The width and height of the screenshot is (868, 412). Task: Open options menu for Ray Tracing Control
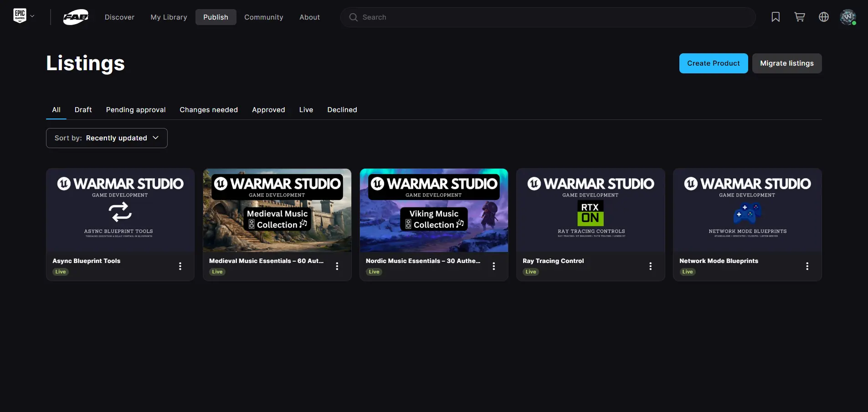pyautogui.click(x=651, y=266)
